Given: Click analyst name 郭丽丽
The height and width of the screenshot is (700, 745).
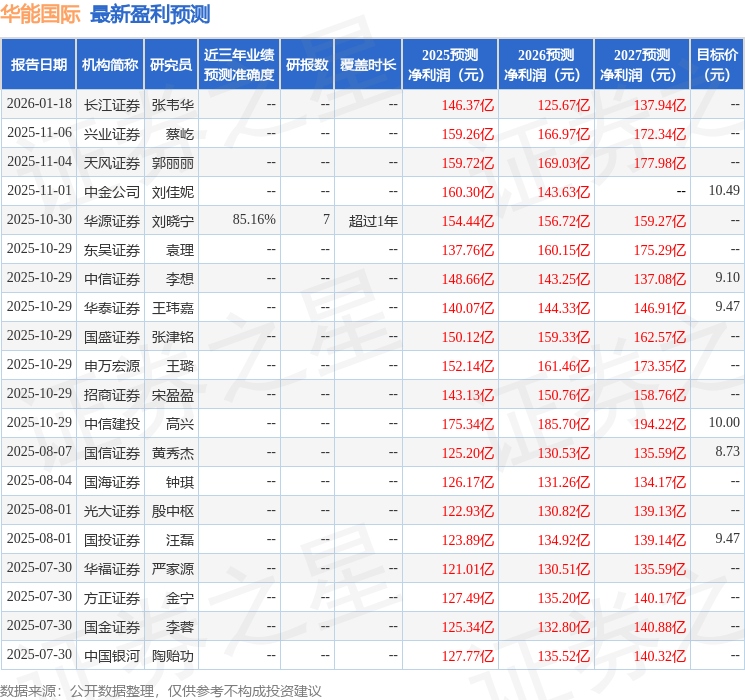Looking at the screenshot, I should point(173,163).
